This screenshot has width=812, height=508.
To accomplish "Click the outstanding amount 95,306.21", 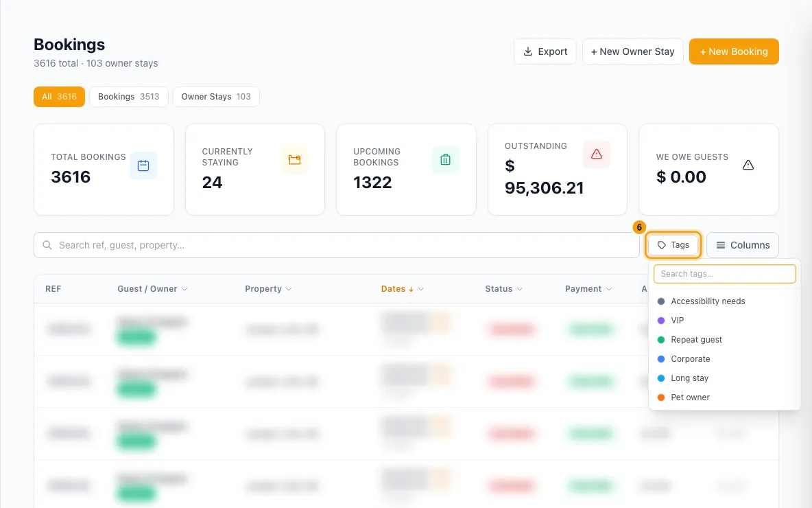I will (x=544, y=187).
